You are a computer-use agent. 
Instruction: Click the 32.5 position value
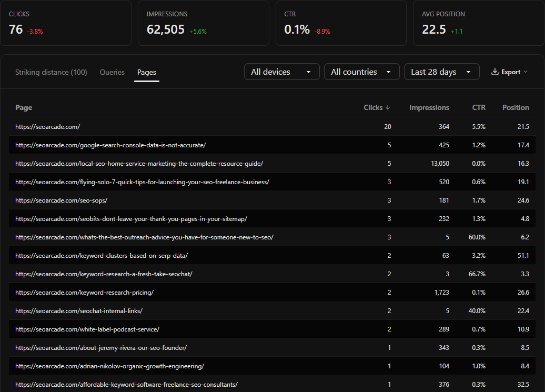click(x=523, y=385)
